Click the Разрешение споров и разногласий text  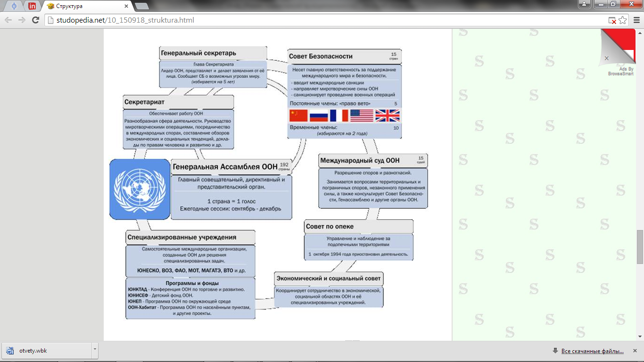point(372,173)
